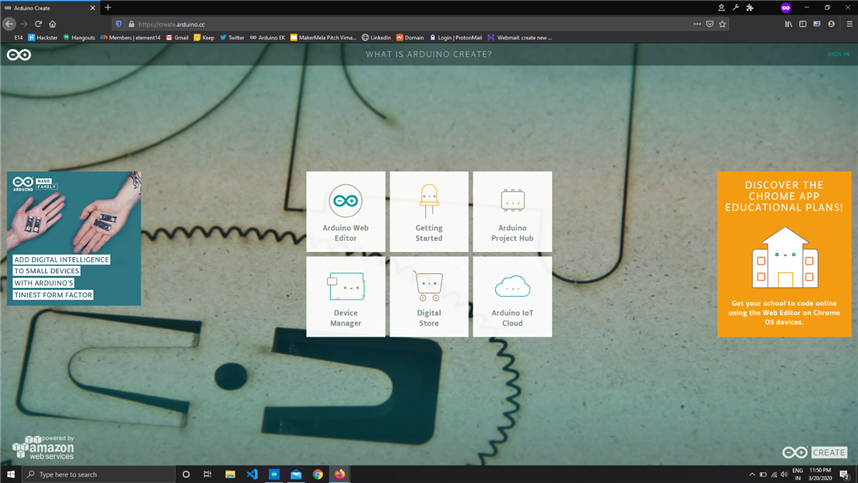Open the Arduino EK bookmark
858x483 pixels.
pyautogui.click(x=268, y=38)
